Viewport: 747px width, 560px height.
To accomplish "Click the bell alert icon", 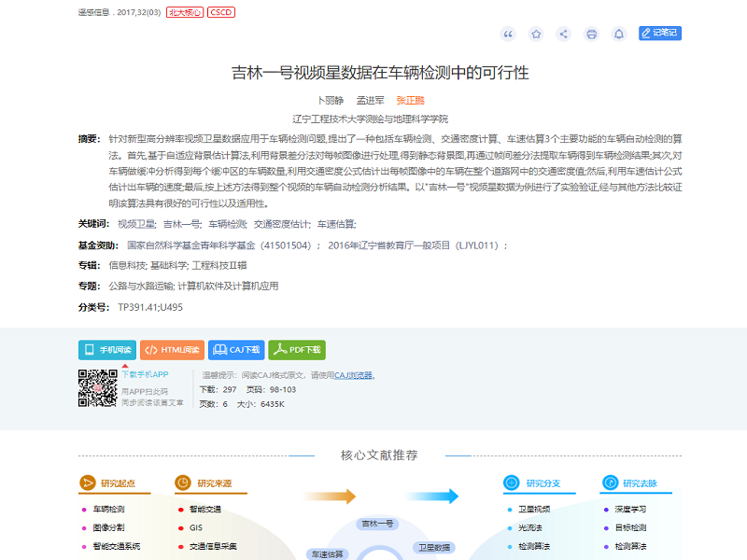I will pos(618,34).
